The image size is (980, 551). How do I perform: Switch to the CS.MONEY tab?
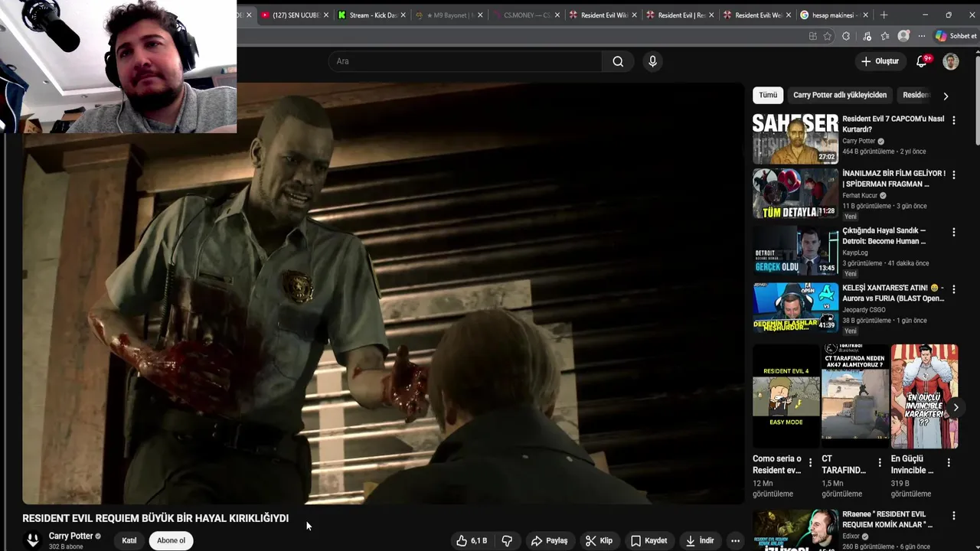click(525, 15)
